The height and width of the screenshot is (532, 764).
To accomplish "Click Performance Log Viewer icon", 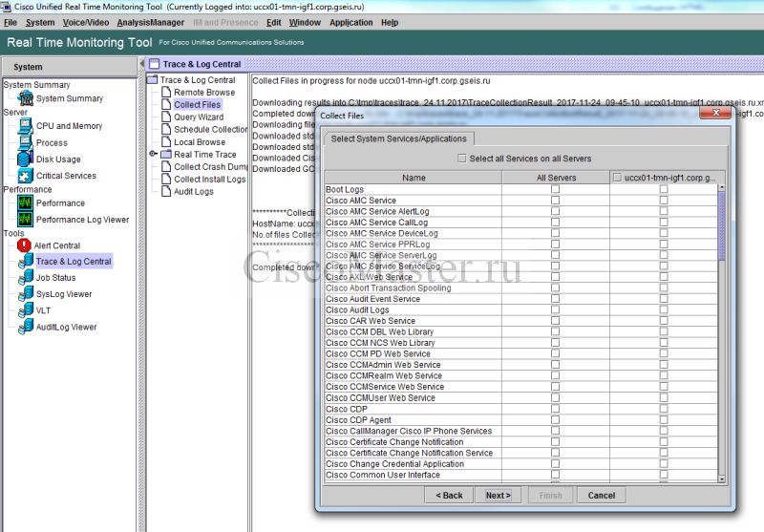I will coord(26,220).
